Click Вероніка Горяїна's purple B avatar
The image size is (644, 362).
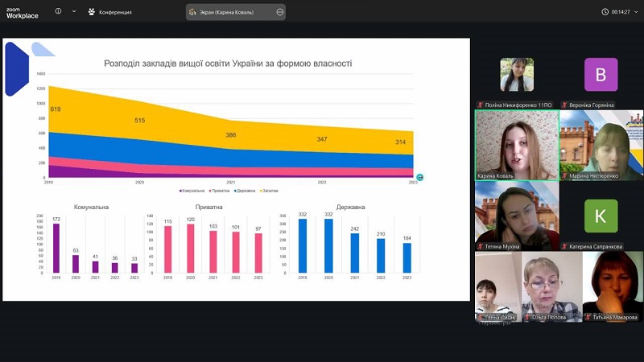click(601, 75)
